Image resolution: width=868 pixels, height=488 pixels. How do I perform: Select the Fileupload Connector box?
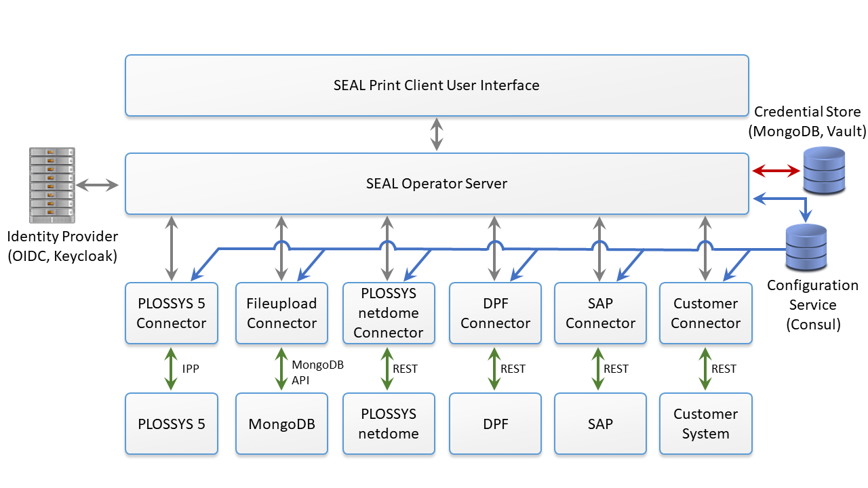point(281,313)
